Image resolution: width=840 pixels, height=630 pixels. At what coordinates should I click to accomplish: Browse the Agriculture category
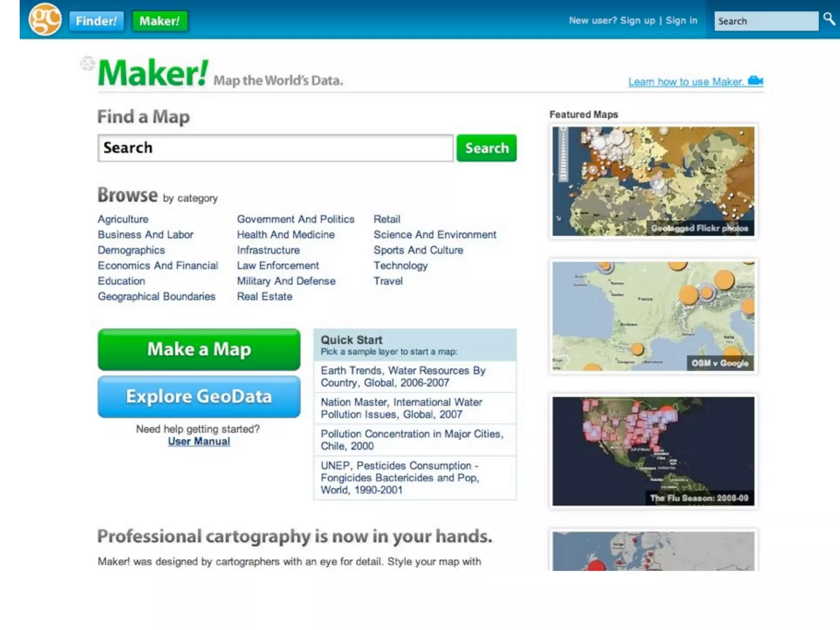coord(123,219)
